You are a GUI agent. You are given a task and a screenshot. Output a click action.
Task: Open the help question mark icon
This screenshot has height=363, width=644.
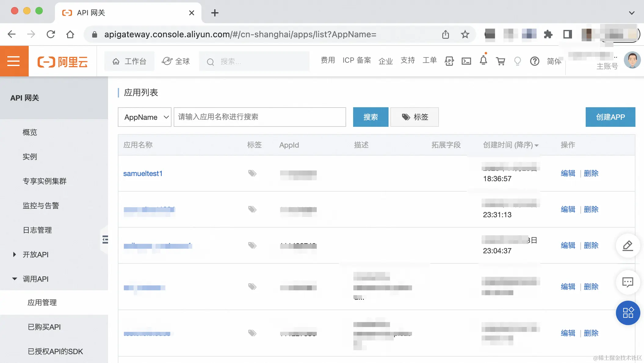tap(534, 61)
